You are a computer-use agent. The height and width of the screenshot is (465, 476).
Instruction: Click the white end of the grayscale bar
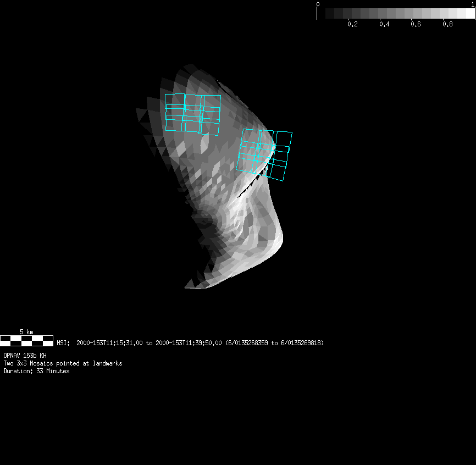point(469,14)
